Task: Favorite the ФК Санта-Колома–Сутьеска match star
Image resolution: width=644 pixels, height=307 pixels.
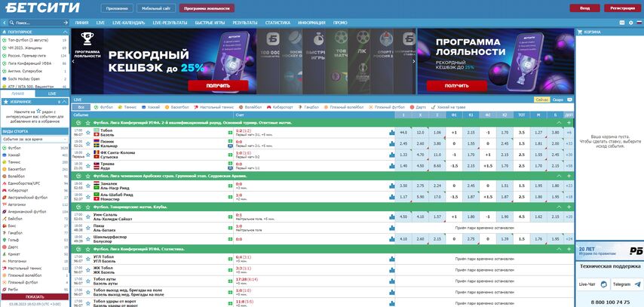Action: point(87,155)
